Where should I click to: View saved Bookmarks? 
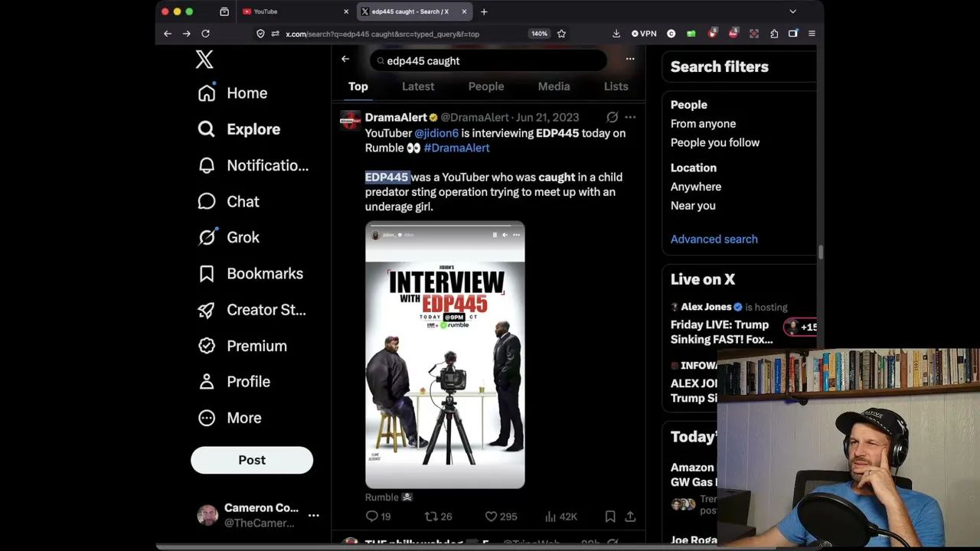250,273
